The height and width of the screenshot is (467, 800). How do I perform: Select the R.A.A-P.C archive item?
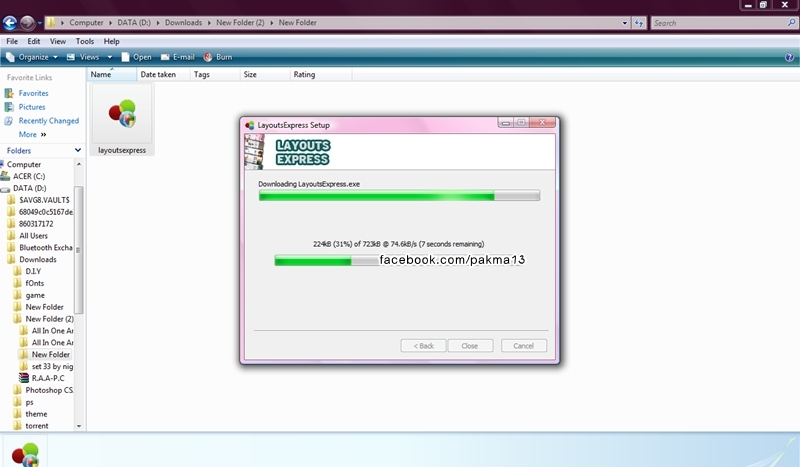[48, 378]
